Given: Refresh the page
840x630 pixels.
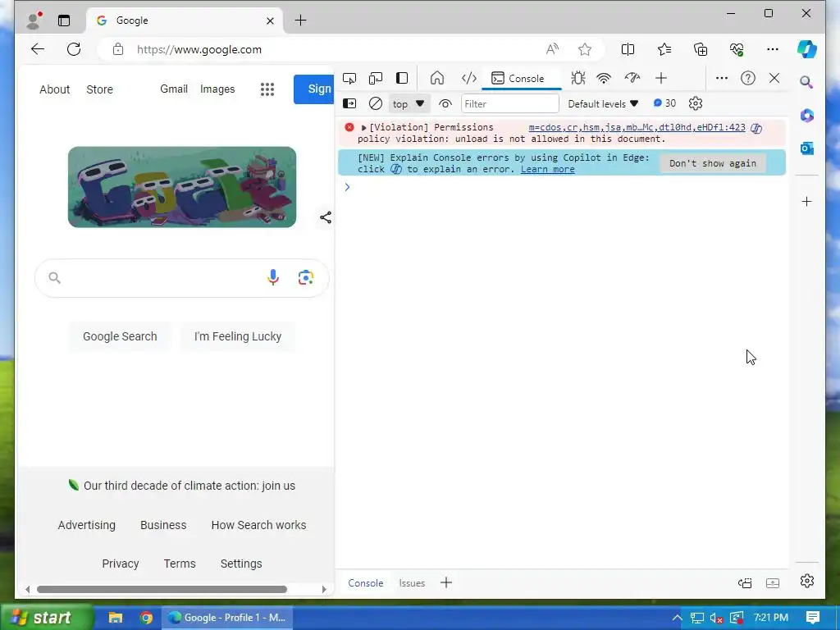Looking at the screenshot, I should pos(74,49).
